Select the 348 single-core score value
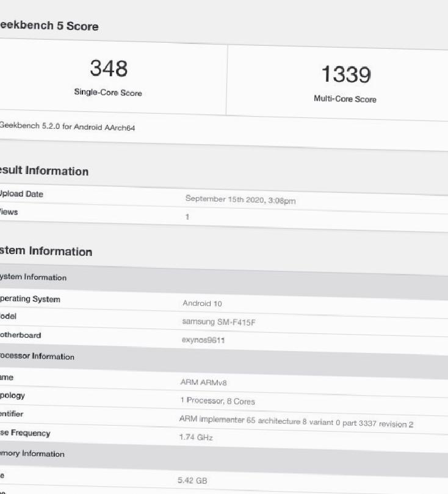Image resolution: width=448 pixels, height=494 pixels. click(109, 68)
